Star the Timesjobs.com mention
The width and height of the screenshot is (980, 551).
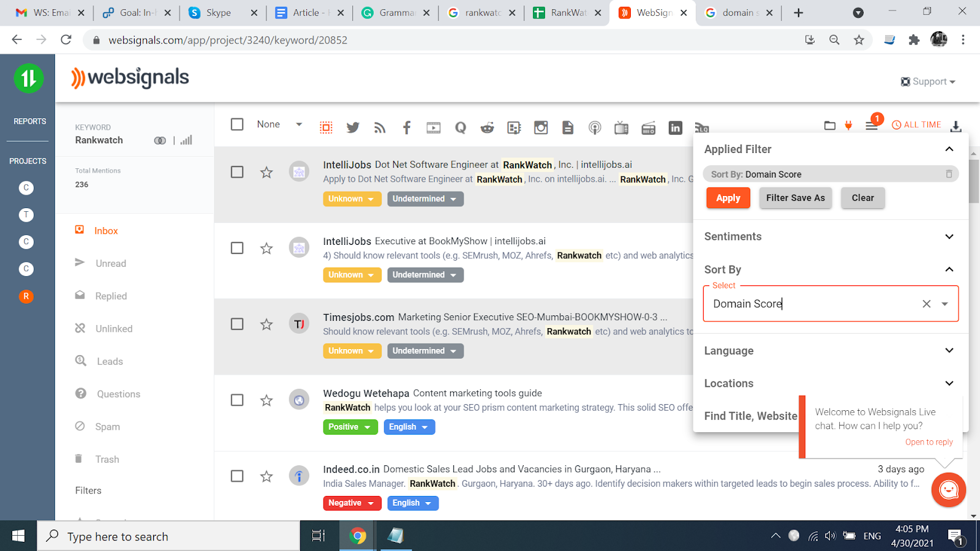(266, 324)
